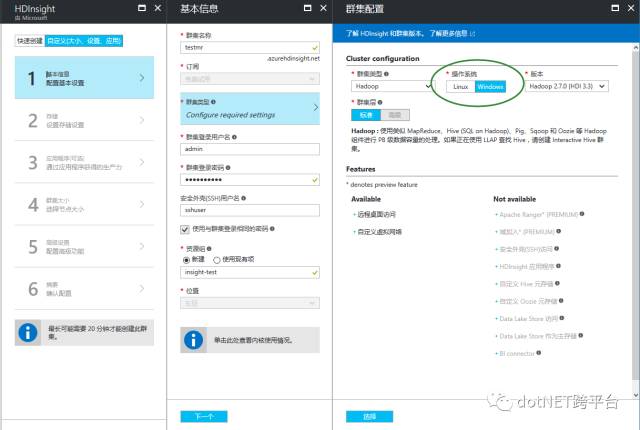This screenshot has height=430, width=640.
Task: Select the 高级 cluster tier option
Action: (395, 115)
